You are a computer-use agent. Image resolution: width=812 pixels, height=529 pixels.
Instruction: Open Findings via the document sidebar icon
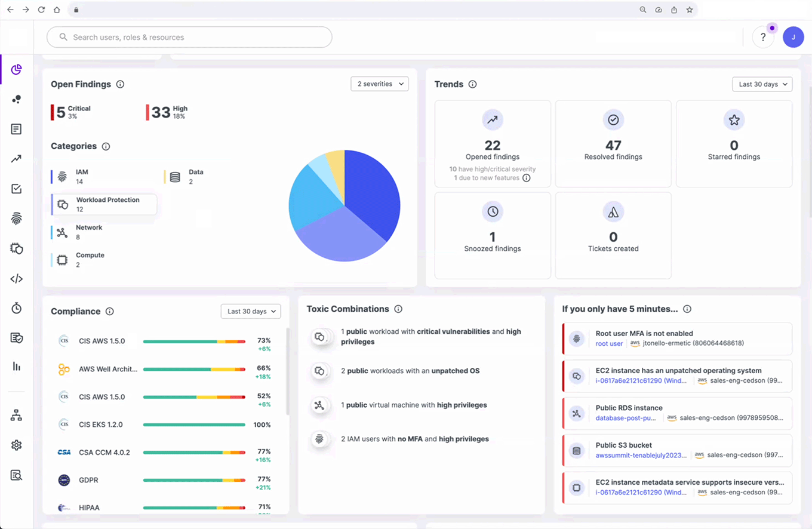16,129
